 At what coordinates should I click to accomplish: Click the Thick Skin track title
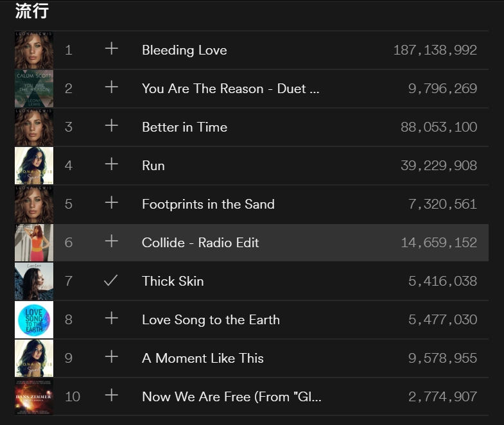(173, 281)
